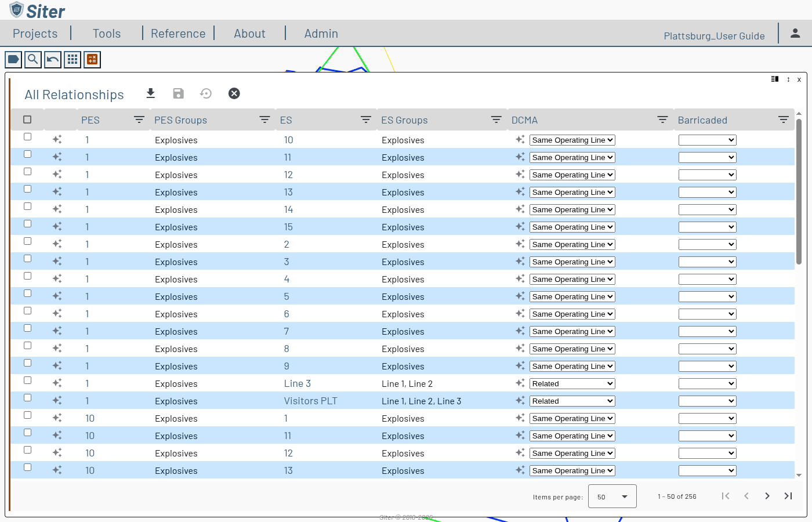Click the Plattsburg_User Guide project name
812x522 pixels.
pos(714,36)
